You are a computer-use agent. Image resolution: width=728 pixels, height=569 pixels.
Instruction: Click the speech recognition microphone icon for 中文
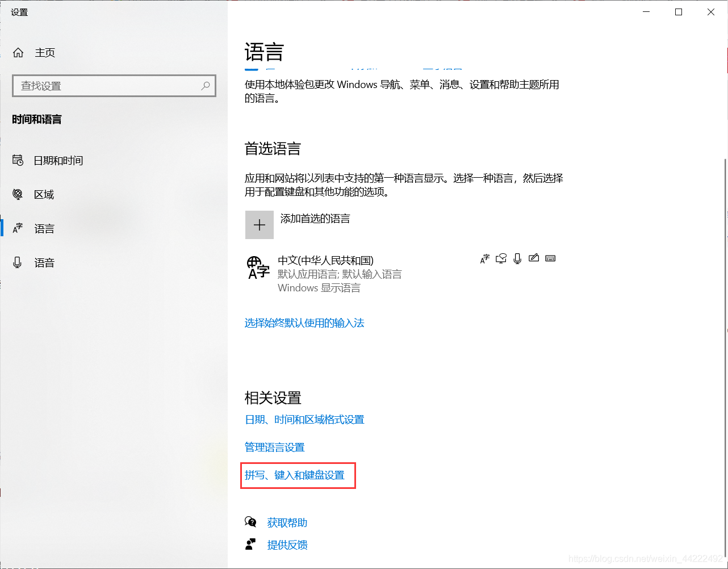pos(517,259)
